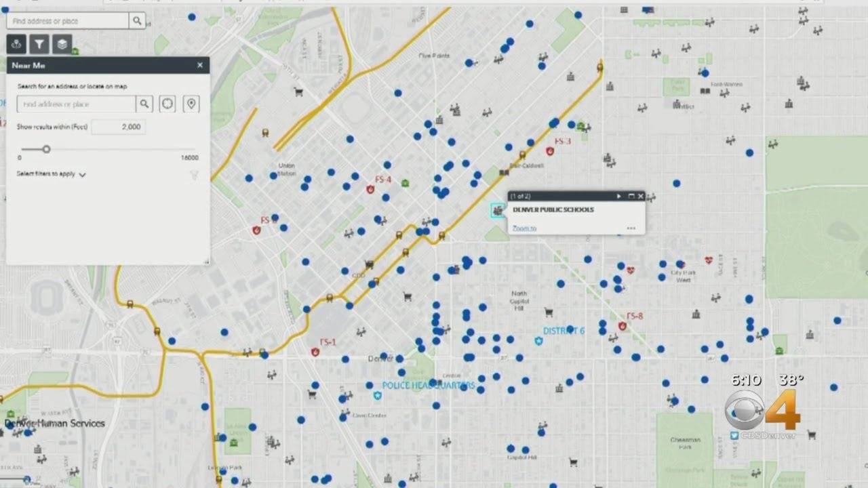Click the Zoom to link in popup
Screen dimensions: 868x488
click(524, 228)
